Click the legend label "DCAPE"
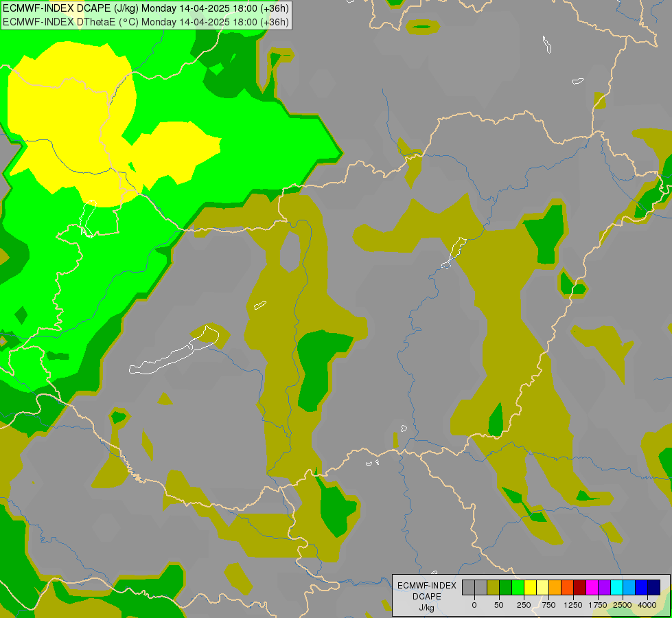This screenshot has height=618, width=672. pyautogui.click(x=427, y=597)
